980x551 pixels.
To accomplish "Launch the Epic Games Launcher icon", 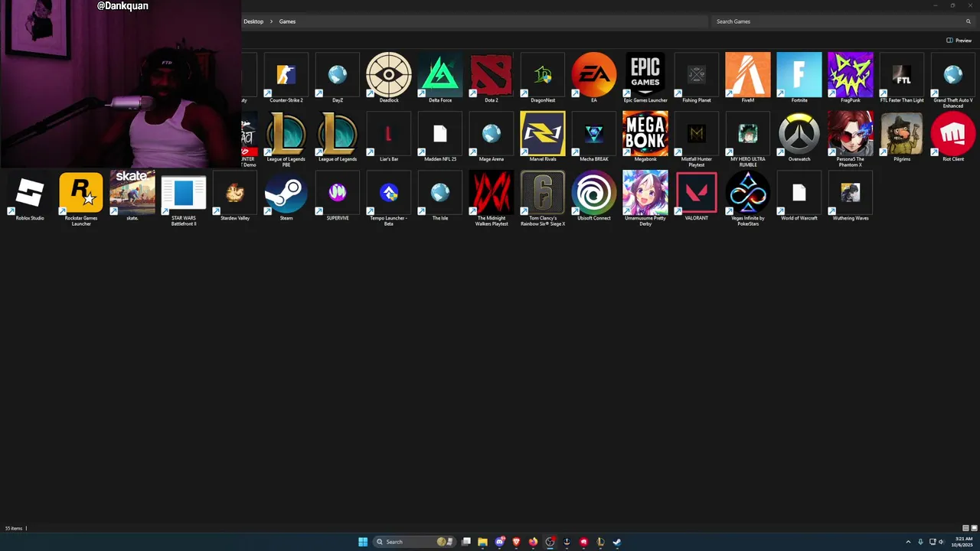I will (645, 77).
